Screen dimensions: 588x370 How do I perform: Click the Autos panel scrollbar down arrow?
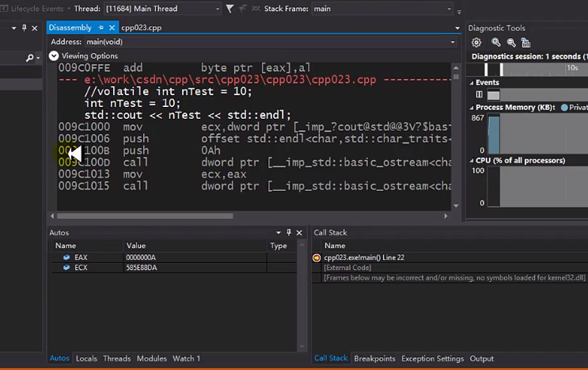coord(302,346)
